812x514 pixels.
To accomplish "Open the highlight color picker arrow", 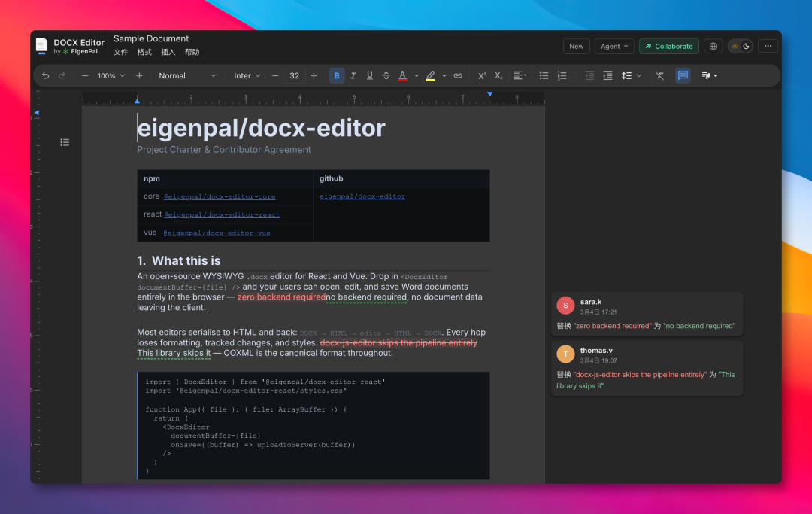I will coord(444,76).
